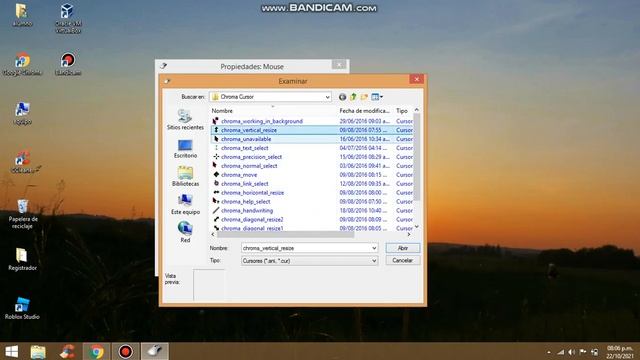Click the clock showing 22/10/2021 in tray
This screenshot has height=360, width=640.
coord(620,352)
